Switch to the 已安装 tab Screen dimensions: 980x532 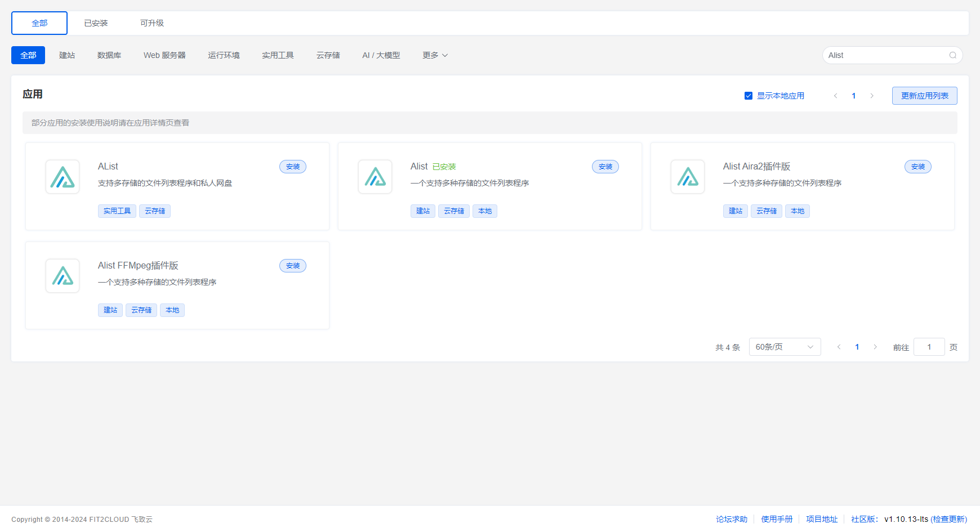coord(96,23)
